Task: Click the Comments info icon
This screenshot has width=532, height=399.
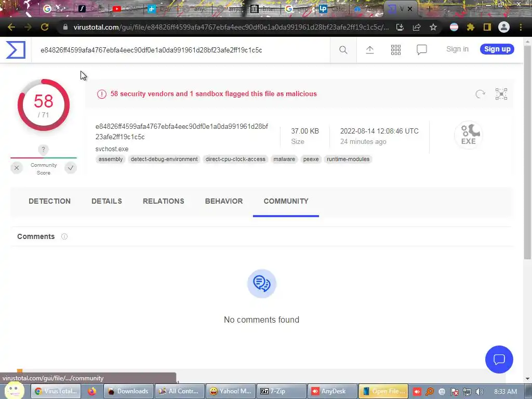Action: pos(64,236)
